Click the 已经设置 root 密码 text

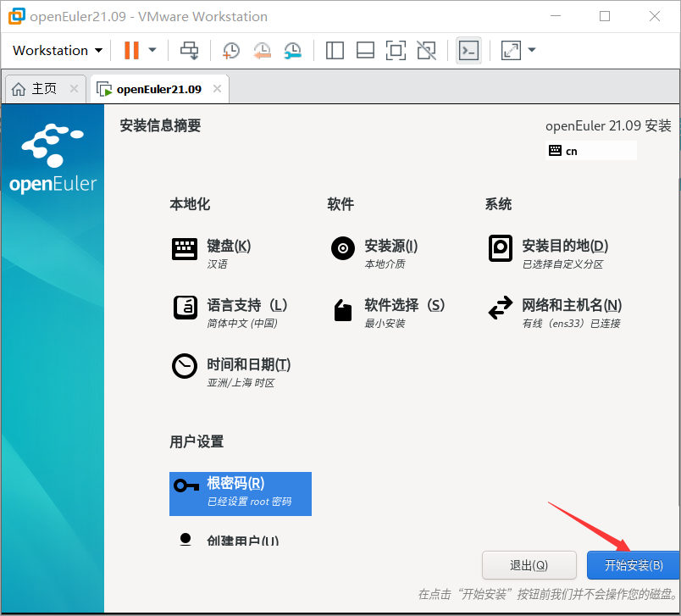[x=249, y=502]
